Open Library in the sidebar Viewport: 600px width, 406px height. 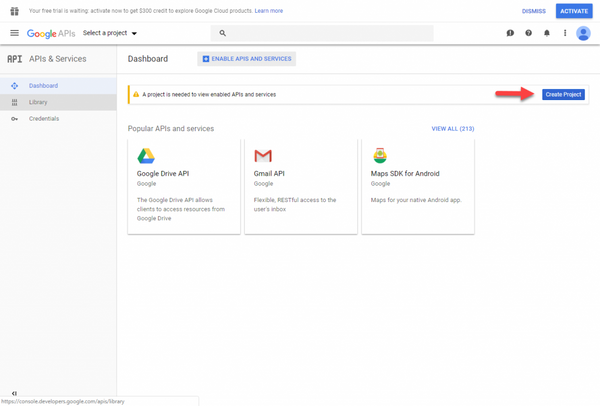[38, 102]
